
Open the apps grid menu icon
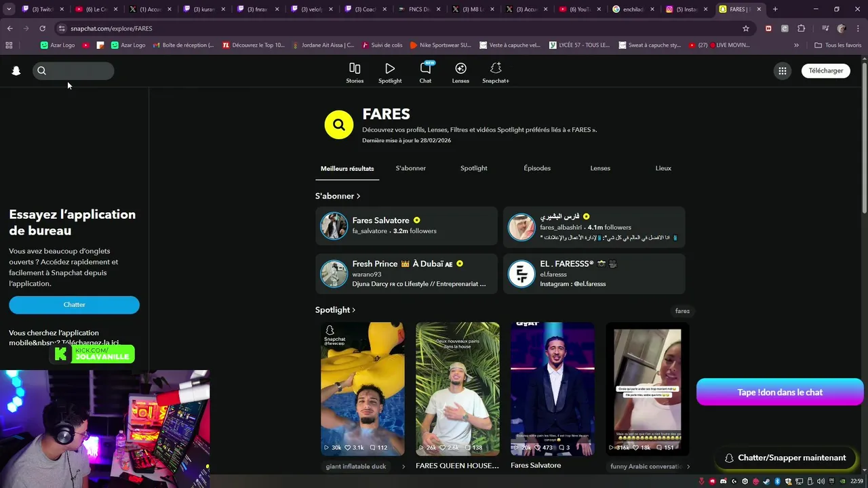783,70
